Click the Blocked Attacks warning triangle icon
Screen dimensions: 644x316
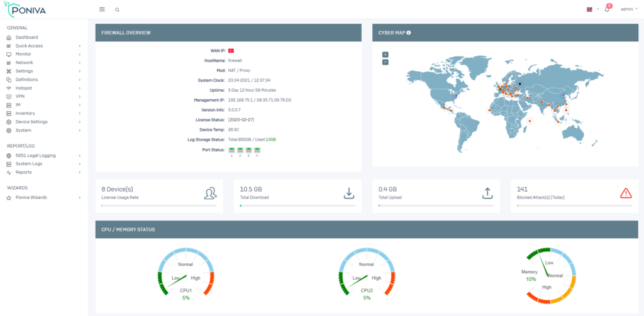tap(626, 193)
